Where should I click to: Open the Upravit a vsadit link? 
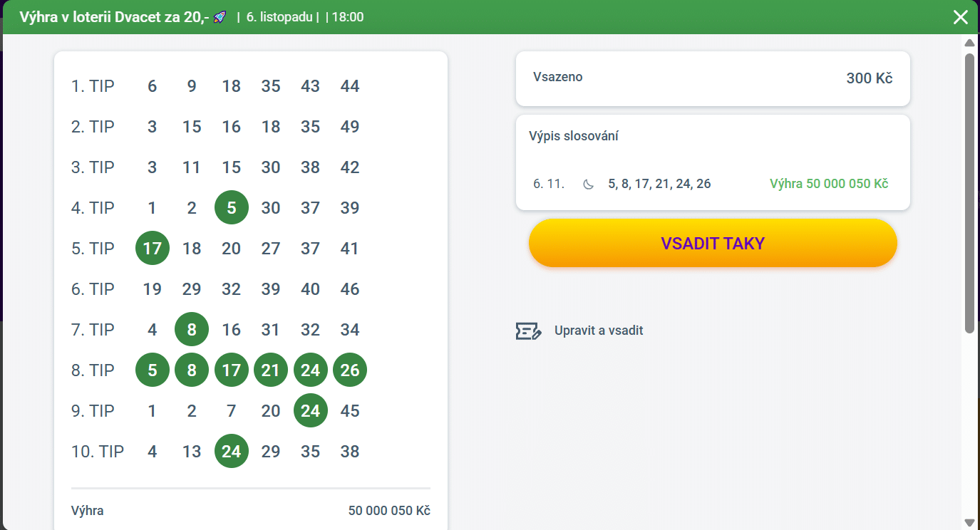(x=599, y=331)
